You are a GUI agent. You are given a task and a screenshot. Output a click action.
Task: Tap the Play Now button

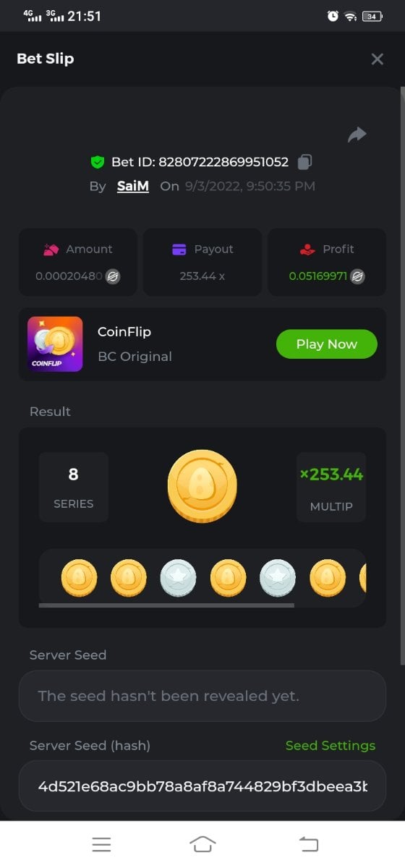click(x=327, y=344)
